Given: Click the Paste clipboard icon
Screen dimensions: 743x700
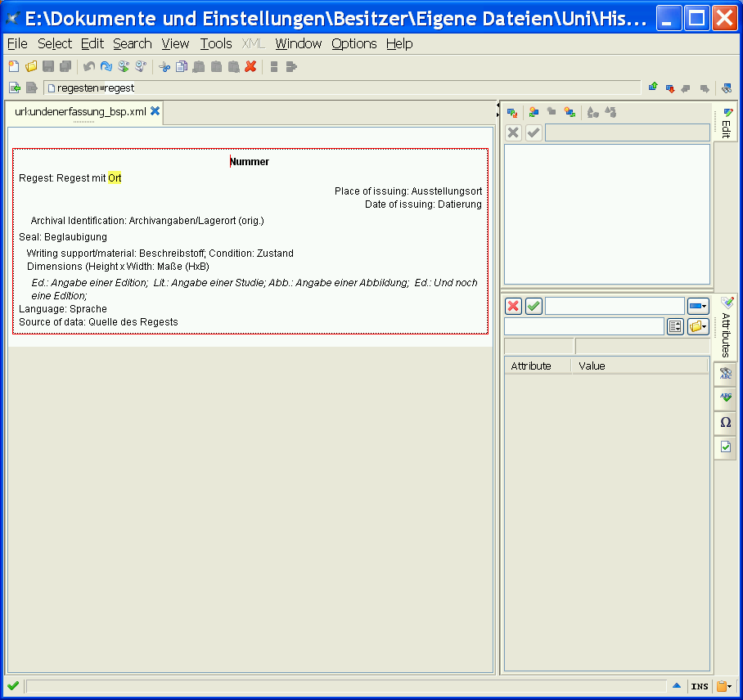Looking at the screenshot, I should click(217, 67).
